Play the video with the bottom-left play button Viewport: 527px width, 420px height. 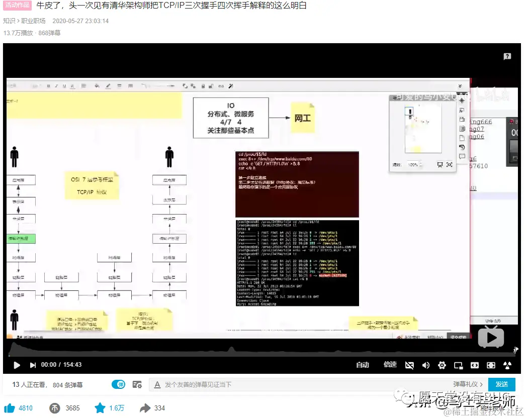coord(17,365)
